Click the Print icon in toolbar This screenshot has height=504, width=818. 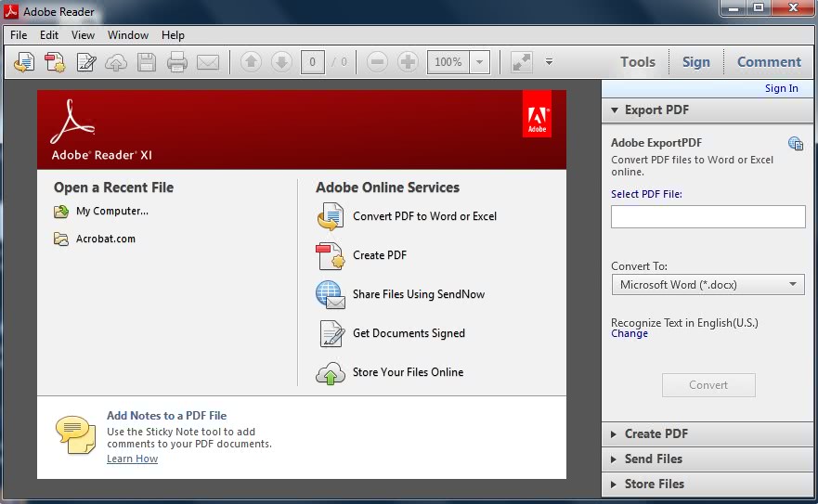tap(176, 62)
